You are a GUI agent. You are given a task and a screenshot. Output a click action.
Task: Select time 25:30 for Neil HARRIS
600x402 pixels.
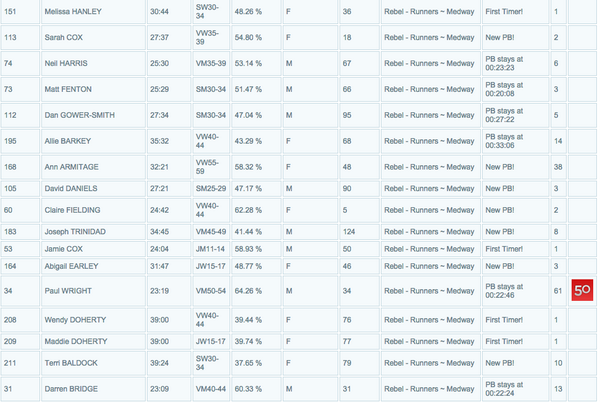160,63
